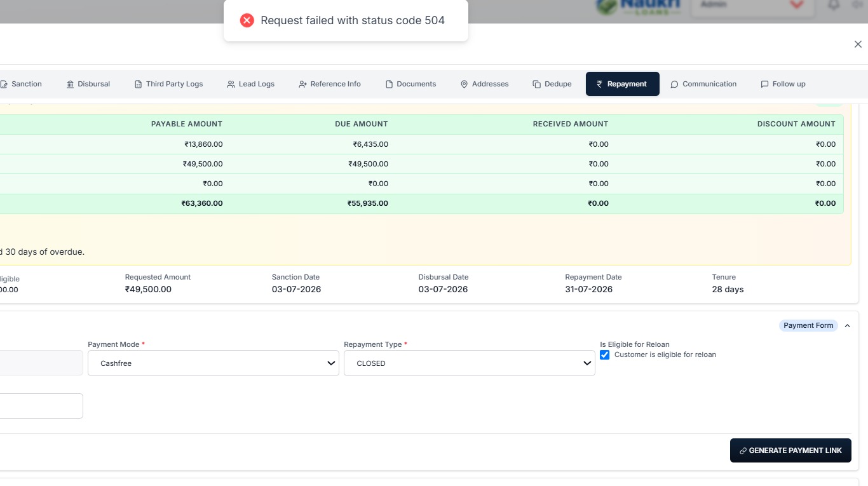Click the Sanction tab's edit icon
This screenshot has height=486, width=868.
point(4,84)
